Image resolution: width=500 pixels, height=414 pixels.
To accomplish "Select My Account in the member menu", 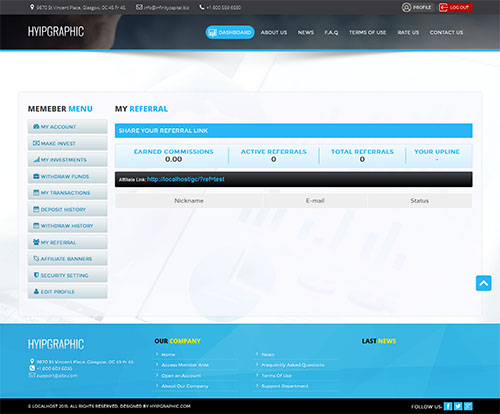I will point(67,127).
